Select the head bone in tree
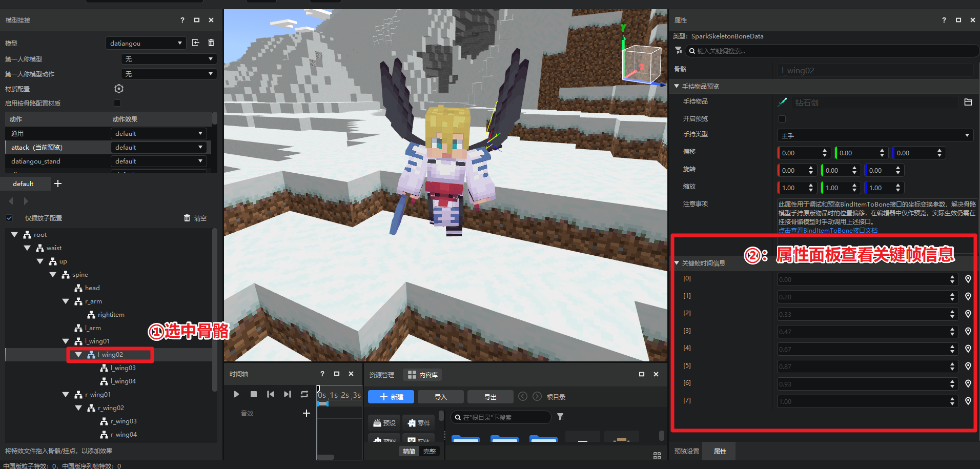Screen dimensions: 980x469 [92, 288]
